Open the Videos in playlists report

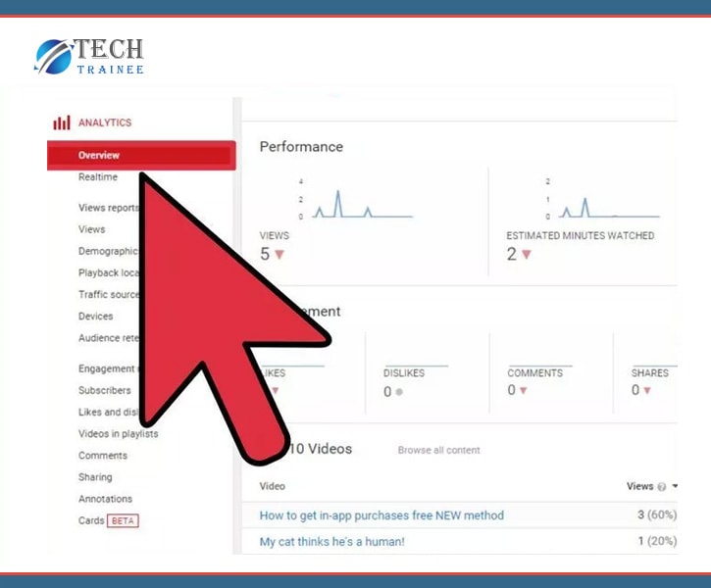pos(119,434)
